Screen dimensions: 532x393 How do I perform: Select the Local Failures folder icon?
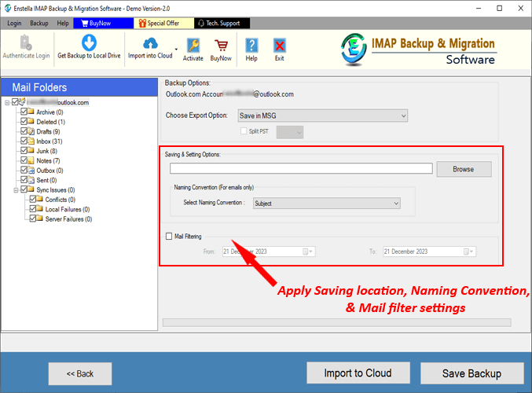pos(40,209)
